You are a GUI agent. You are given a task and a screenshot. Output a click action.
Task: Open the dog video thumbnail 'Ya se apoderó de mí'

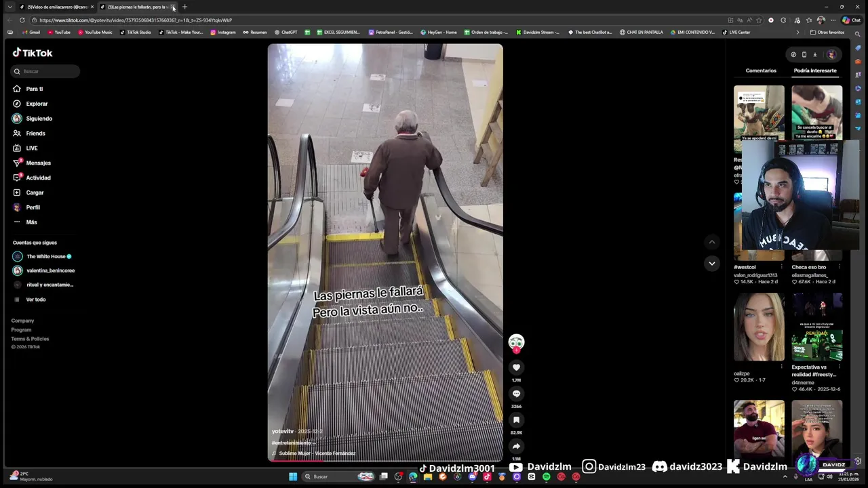click(759, 113)
